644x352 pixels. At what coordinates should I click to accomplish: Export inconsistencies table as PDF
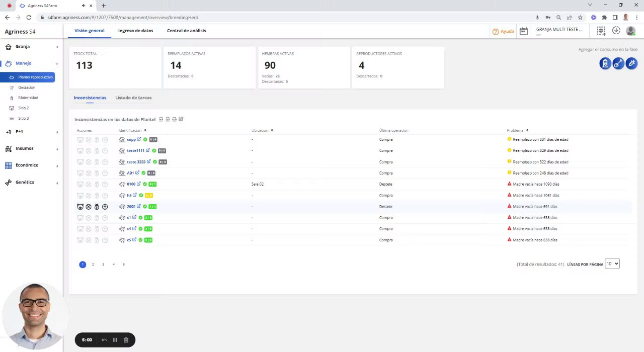[161, 119]
